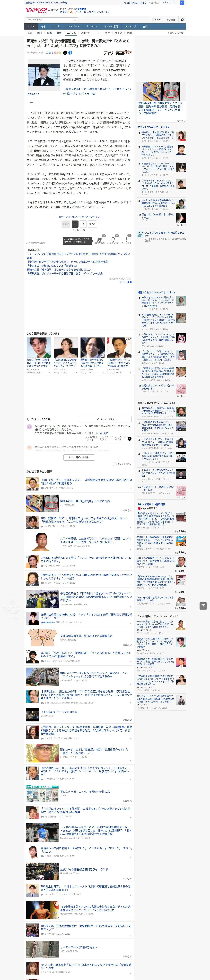Open the ランキング navigation tab
Screen dimensions: 210x980
(130, 27)
